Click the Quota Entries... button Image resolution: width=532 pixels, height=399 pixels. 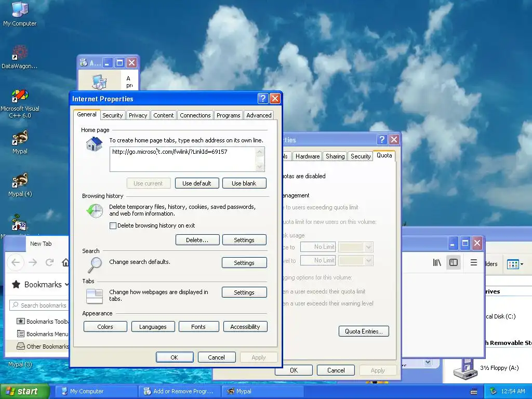tap(364, 331)
